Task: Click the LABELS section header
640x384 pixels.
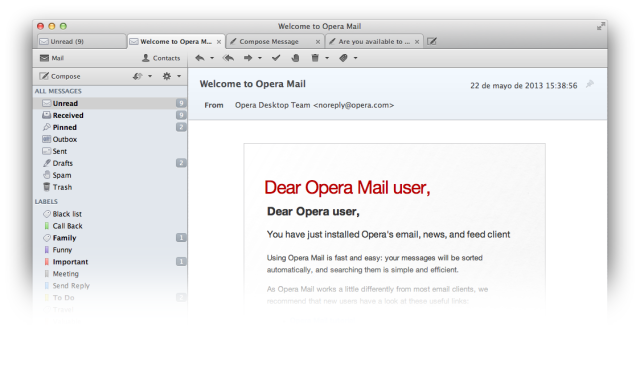Action: 46,202
